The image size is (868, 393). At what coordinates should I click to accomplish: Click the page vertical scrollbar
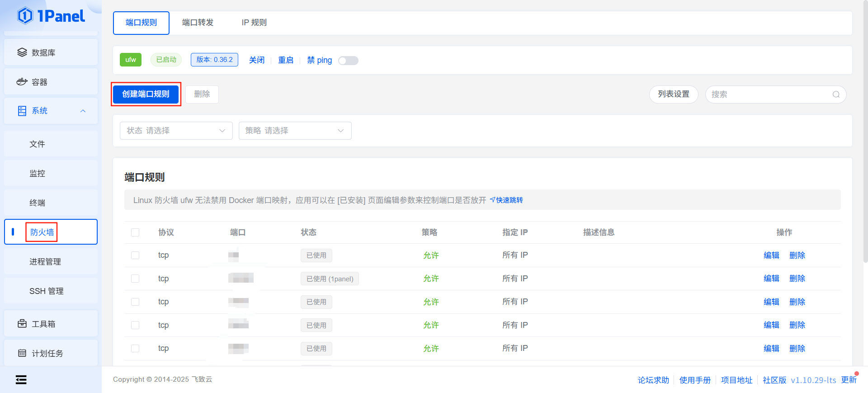click(x=865, y=131)
